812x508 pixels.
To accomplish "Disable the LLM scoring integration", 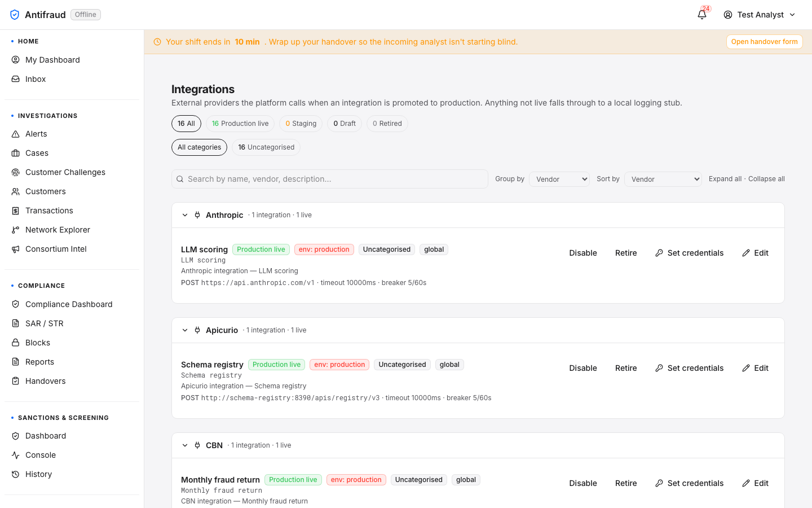I will (x=583, y=253).
